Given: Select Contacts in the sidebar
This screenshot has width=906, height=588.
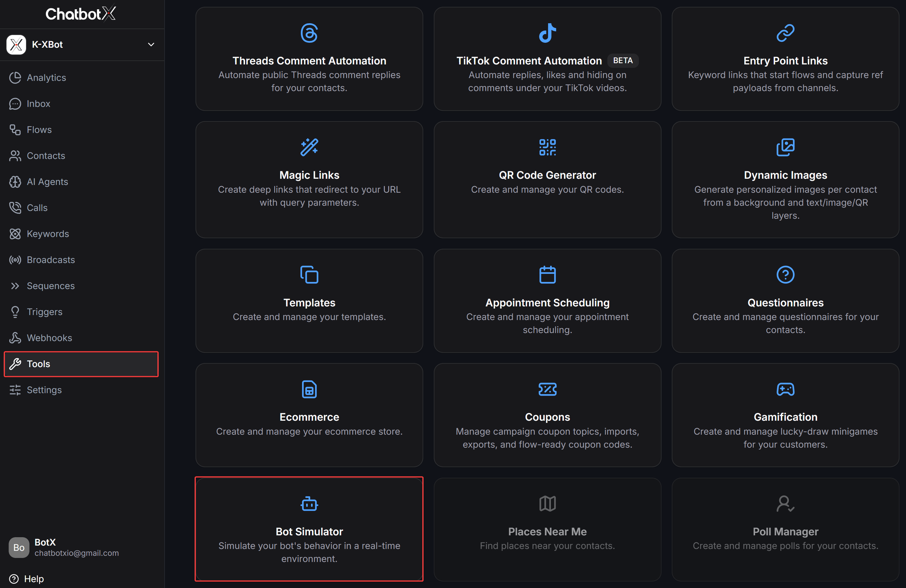Looking at the screenshot, I should click(82, 156).
